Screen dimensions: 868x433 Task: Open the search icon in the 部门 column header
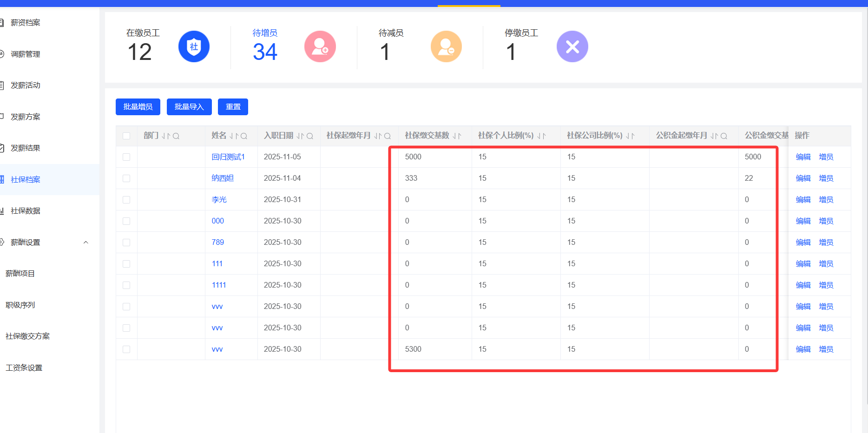176,136
